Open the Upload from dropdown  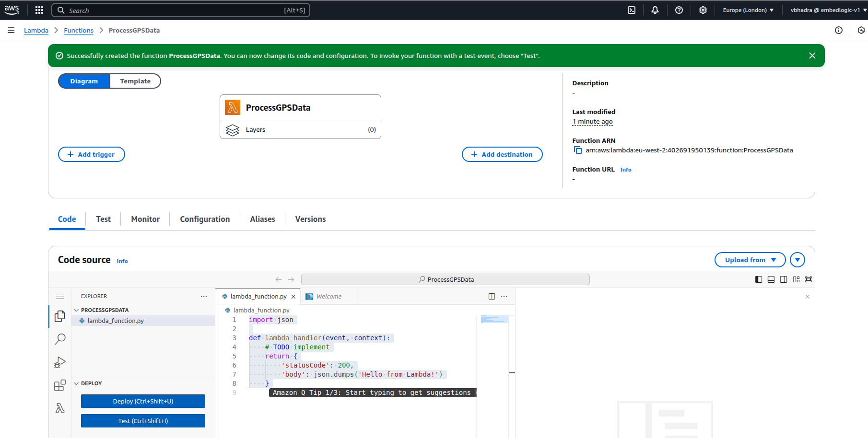pos(750,260)
